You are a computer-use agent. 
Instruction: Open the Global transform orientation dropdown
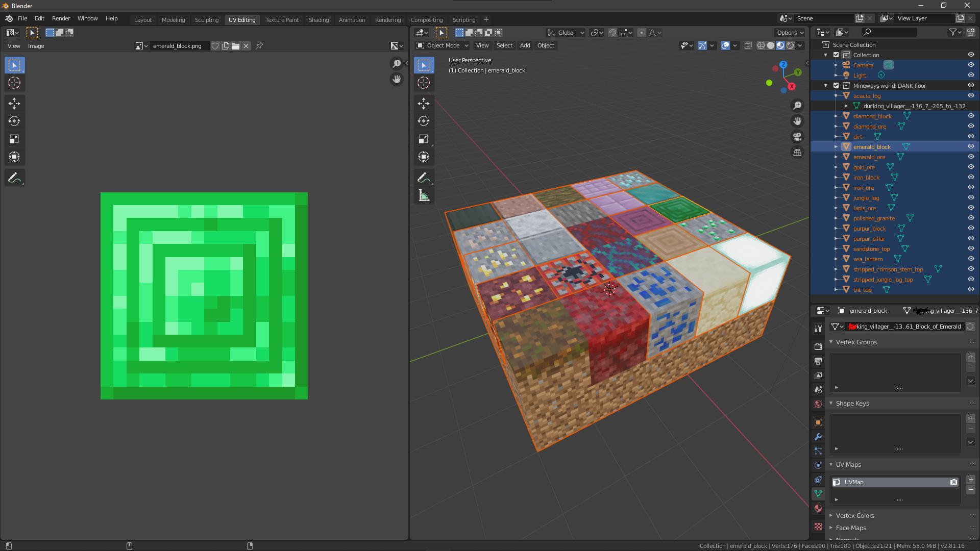point(565,32)
